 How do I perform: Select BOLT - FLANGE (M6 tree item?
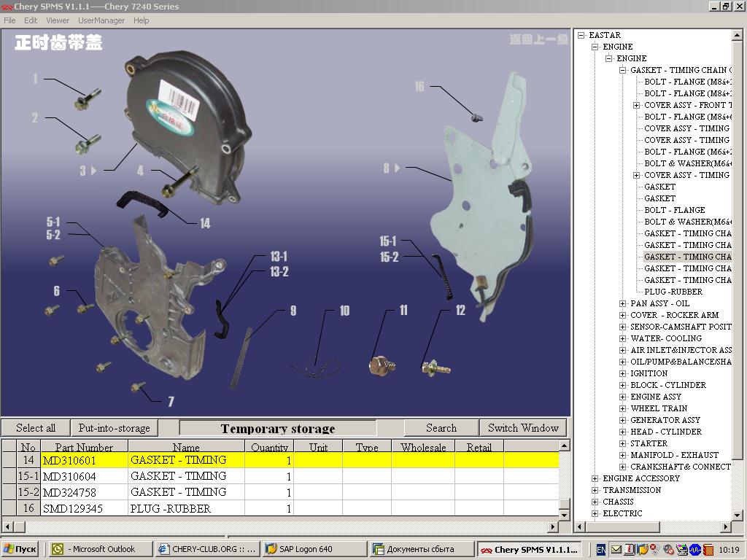tap(688, 152)
